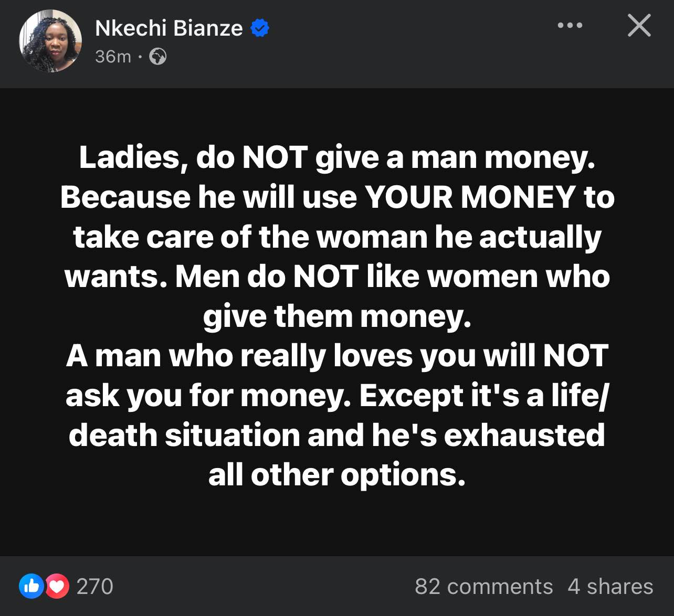This screenshot has height=616, width=674.
Task: Click the "all other options." final line
Action: [337, 475]
